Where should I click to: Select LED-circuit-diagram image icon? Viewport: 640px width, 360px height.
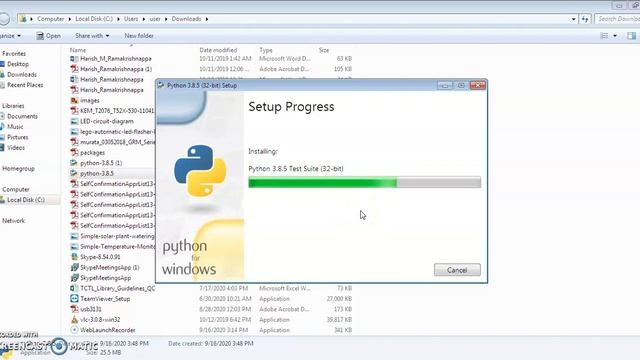(x=74, y=121)
